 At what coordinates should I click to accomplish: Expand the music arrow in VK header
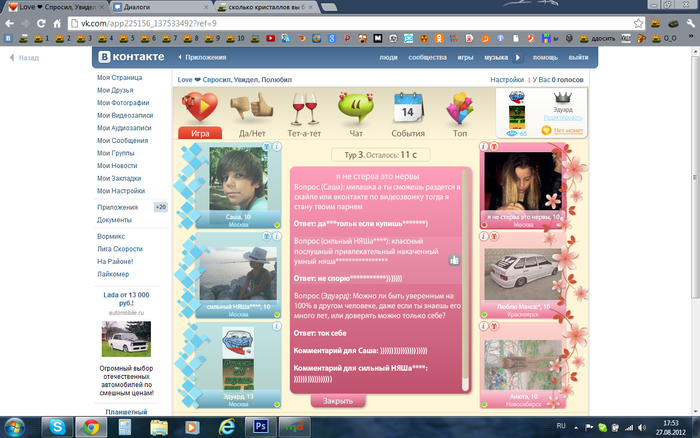coord(519,58)
